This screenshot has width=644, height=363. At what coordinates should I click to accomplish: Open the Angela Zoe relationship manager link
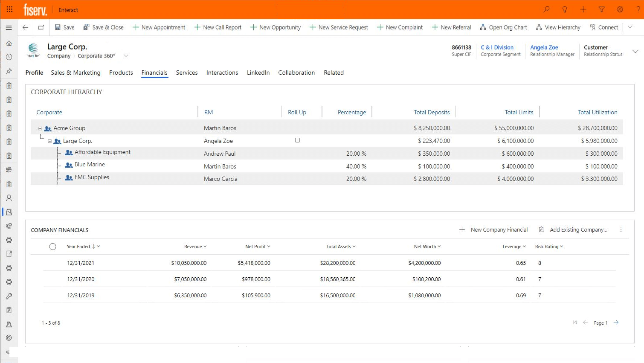(x=544, y=47)
